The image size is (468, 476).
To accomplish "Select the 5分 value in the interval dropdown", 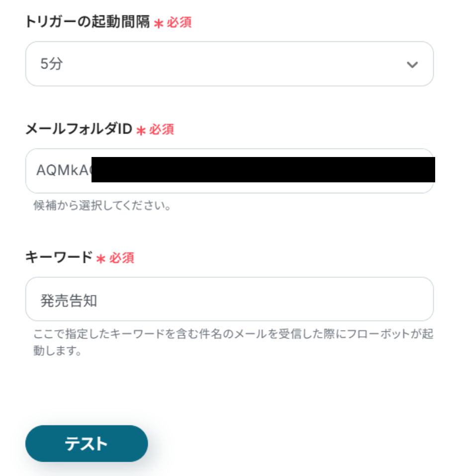I will pyautogui.click(x=52, y=64).
